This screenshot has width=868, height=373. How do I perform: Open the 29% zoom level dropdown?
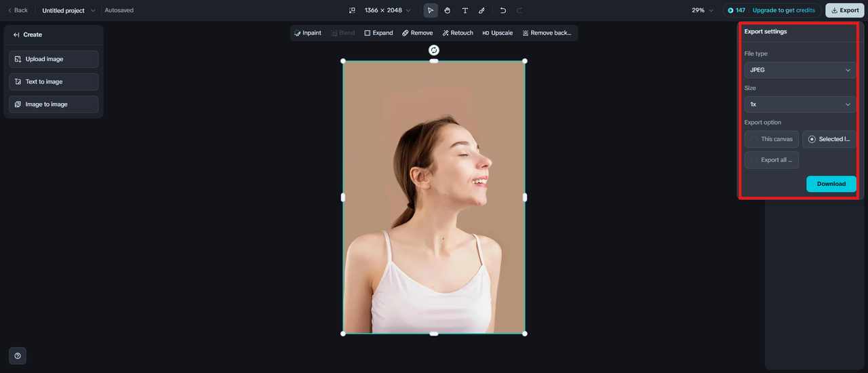tap(703, 10)
